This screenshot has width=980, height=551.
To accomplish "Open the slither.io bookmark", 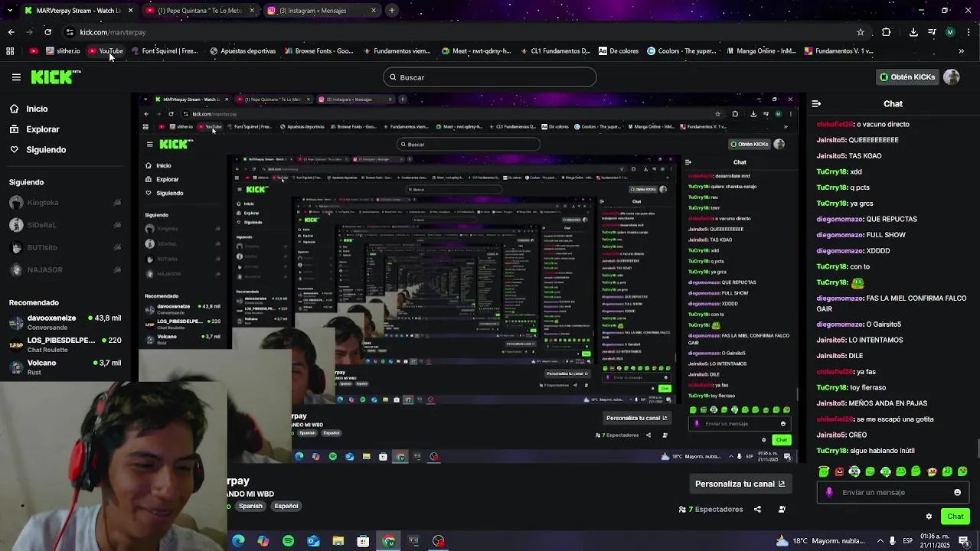I will tap(63, 51).
